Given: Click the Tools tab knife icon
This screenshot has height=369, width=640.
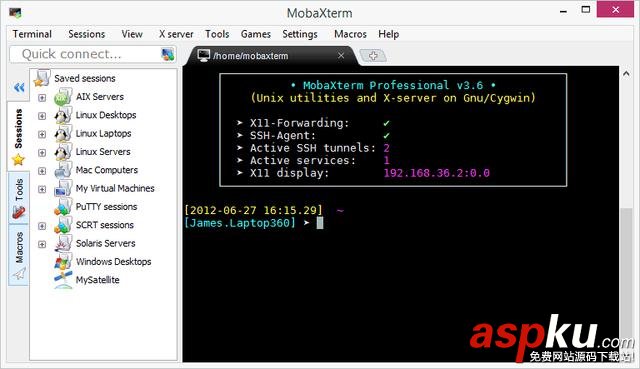Looking at the screenshot, I should 18,213.
